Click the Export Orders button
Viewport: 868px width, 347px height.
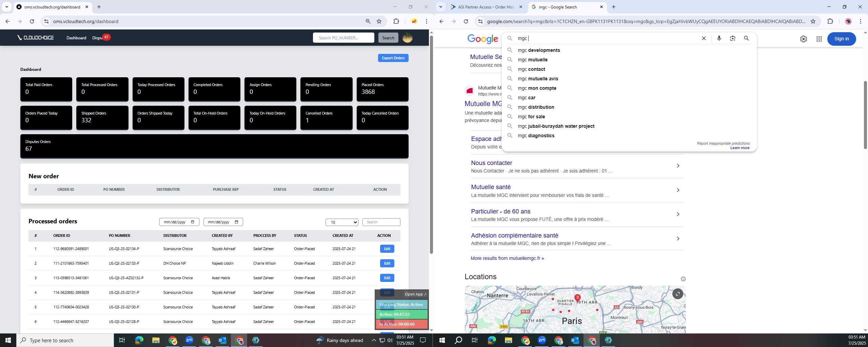pos(393,58)
